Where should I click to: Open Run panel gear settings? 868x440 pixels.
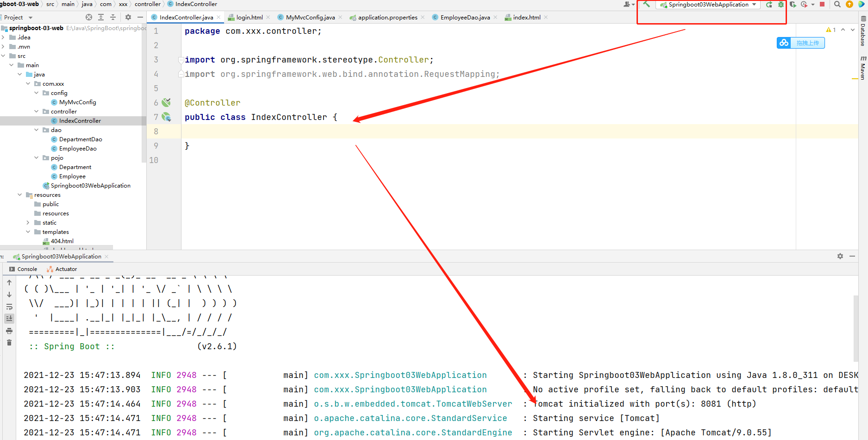click(x=840, y=256)
